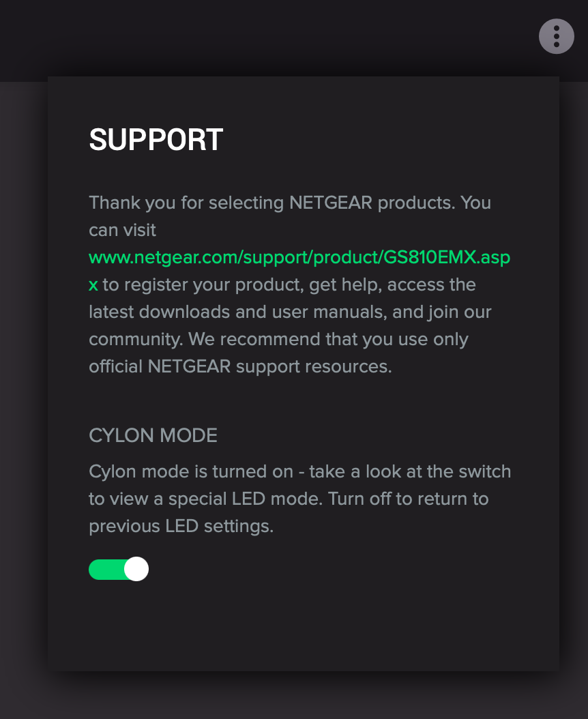588x719 pixels.
Task: Click the "to view a special LED mode" text
Action: (205, 499)
